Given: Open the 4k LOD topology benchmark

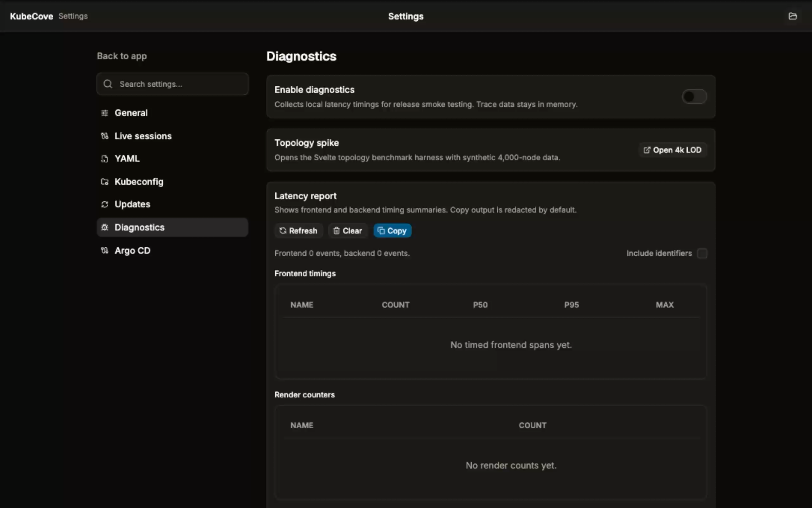Looking at the screenshot, I should (673, 150).
